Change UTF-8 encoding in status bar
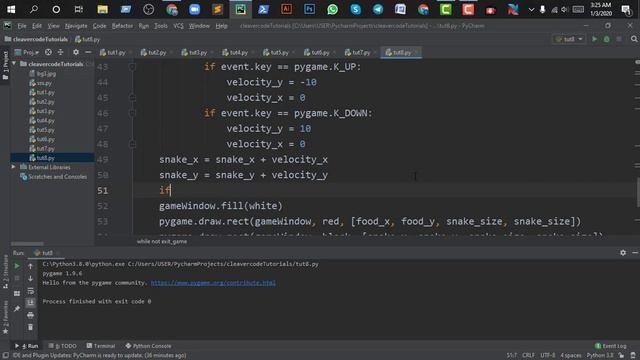Image resolution: width=640 pixels, height=360 pixels. (548, 356)
